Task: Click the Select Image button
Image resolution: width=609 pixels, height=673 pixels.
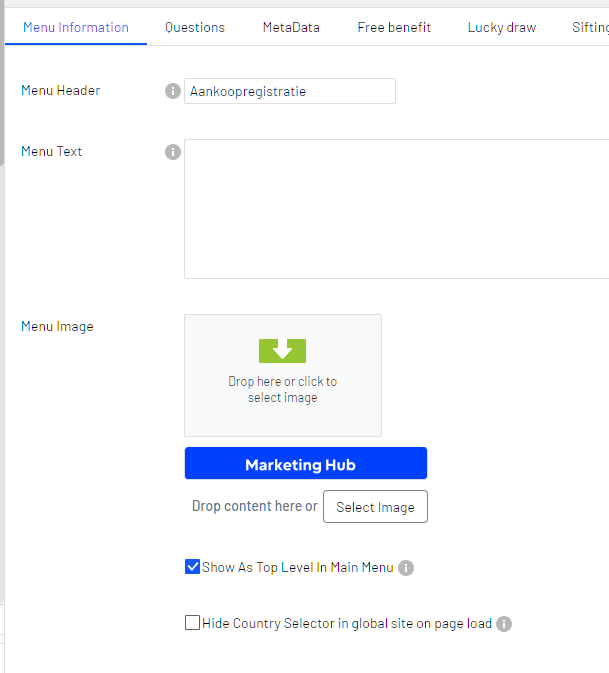Action: pyautogui.click(x=375, y=507)
